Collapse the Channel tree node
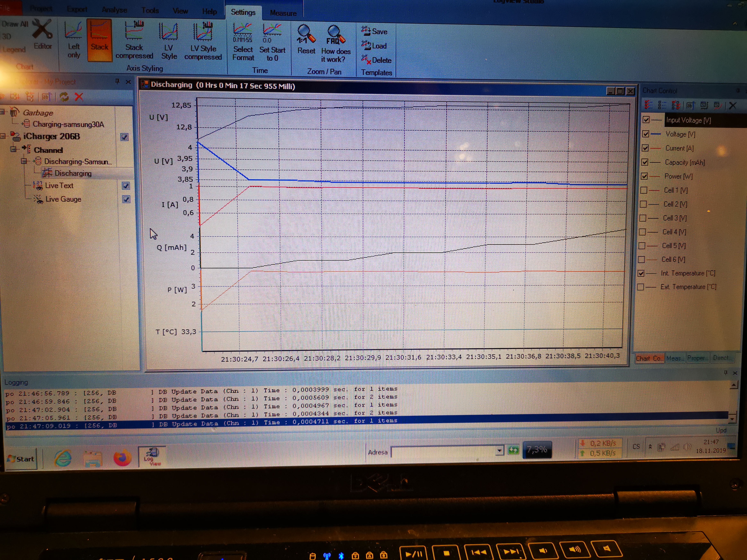Image resolution: width=747 pixels, height=560 pixels. (x=13, y=149)
